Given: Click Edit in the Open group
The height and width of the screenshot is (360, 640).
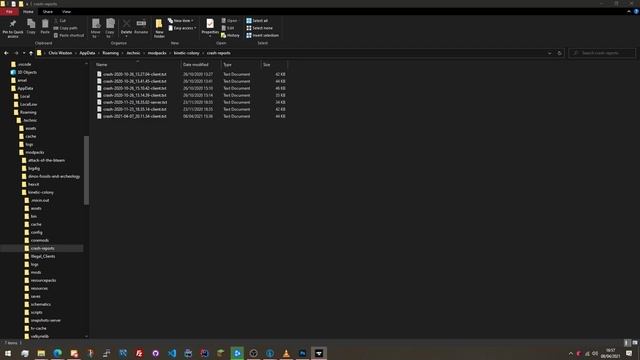Looking at the screenshot, I should (x=228, y=28).
